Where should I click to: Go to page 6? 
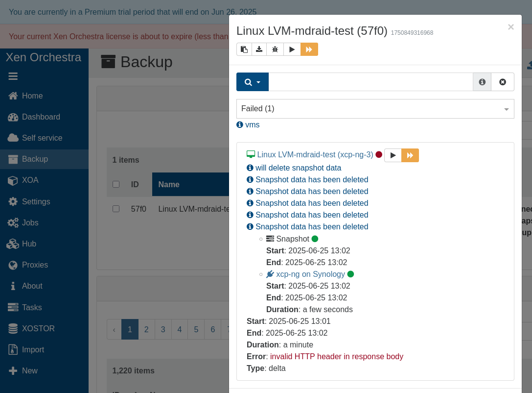[x=213, y=329]
